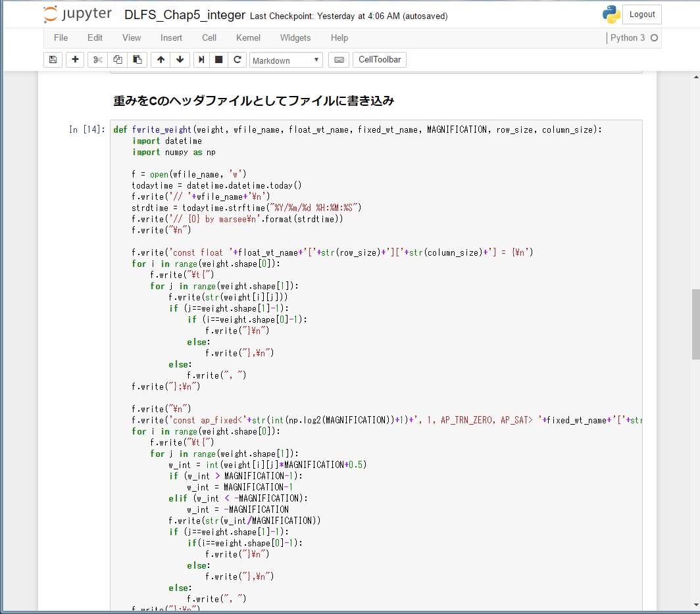The image size is (700, 614).
Task: Click scrollbar down arrow
Action: (696, 605)
